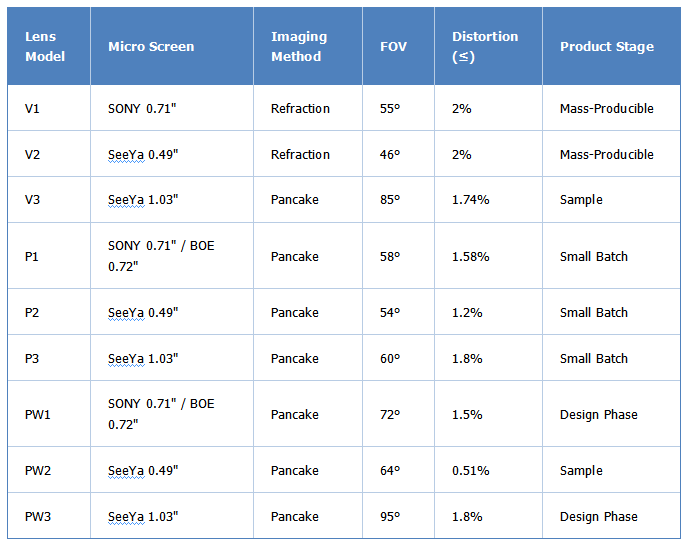Click the V2 row Refraction cell

(308, 154)
